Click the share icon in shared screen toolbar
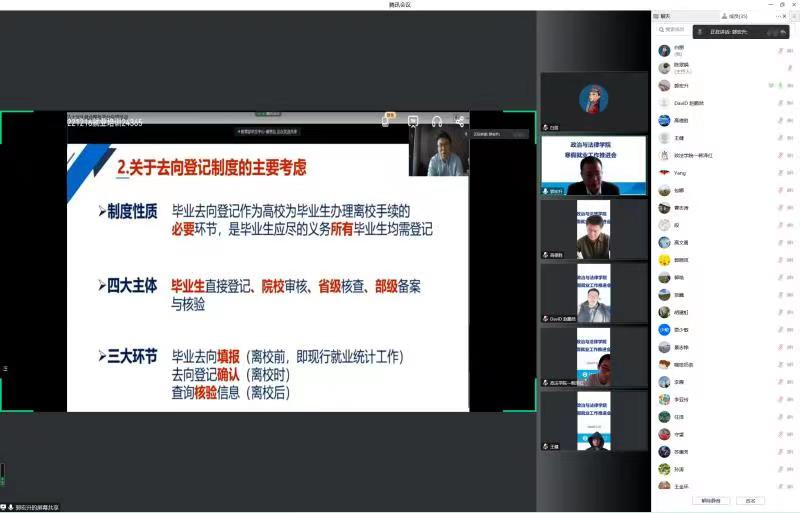 click(x=460, y=121)
